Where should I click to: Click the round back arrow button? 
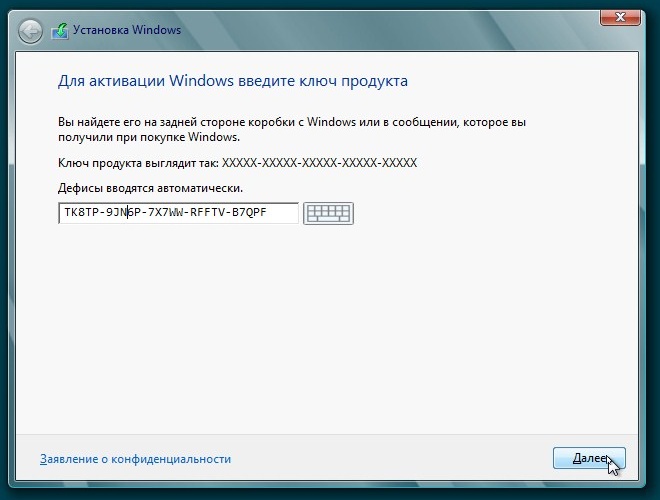(x=32, y=30)
